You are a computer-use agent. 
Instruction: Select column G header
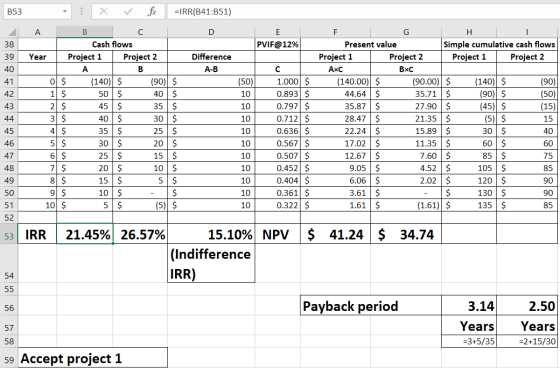click(406, 32)
